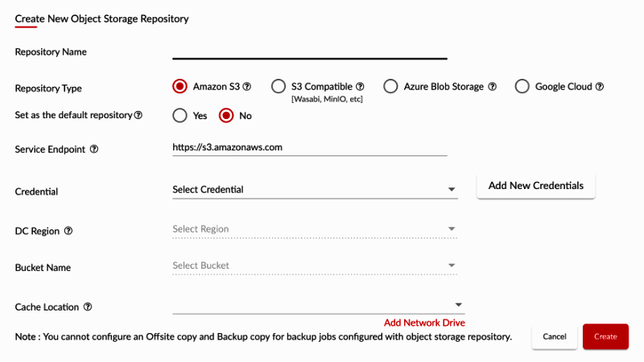Screen dimensions: 644x362
Task: Click the Repository Name input field
Action: (x=310, y=51)
